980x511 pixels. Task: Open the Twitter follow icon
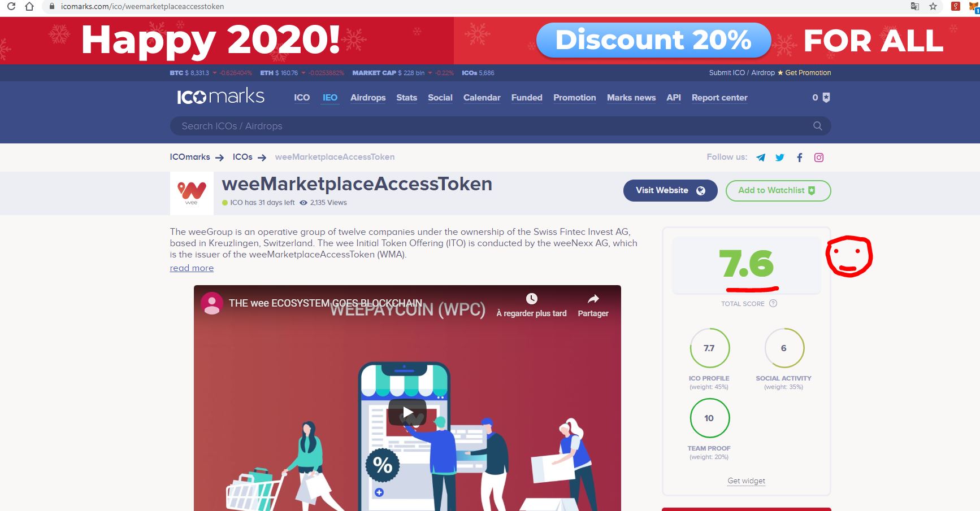click(780, 158)
